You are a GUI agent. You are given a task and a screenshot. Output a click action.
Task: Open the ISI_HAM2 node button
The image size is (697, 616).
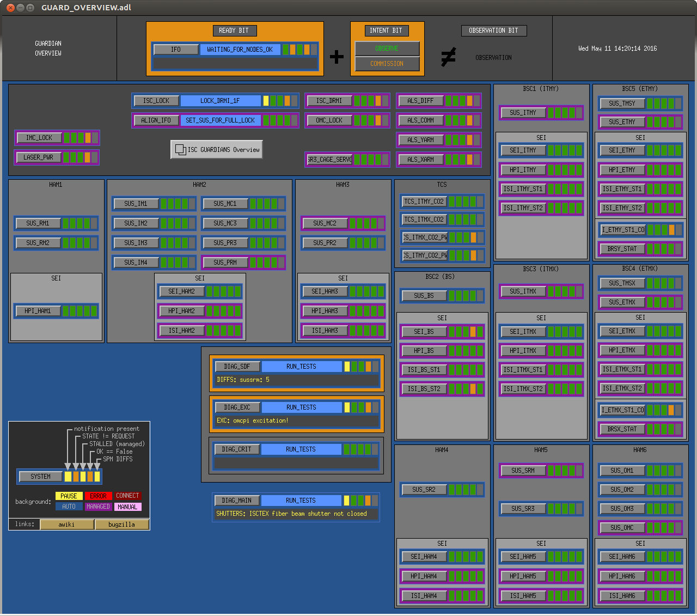[x=182, y=331]
